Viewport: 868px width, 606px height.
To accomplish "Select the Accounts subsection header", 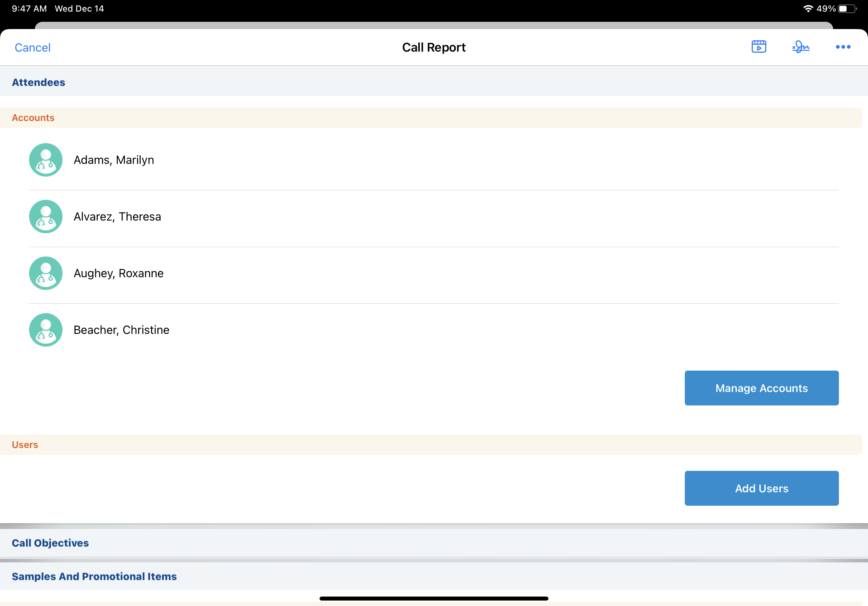I will pos(33,118).
